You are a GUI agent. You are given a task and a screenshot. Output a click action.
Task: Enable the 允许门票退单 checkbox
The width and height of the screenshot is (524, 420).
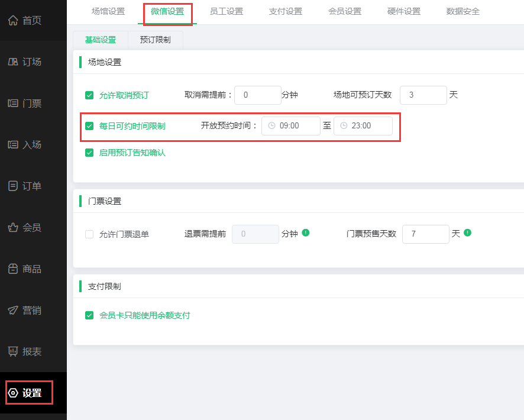89,234
